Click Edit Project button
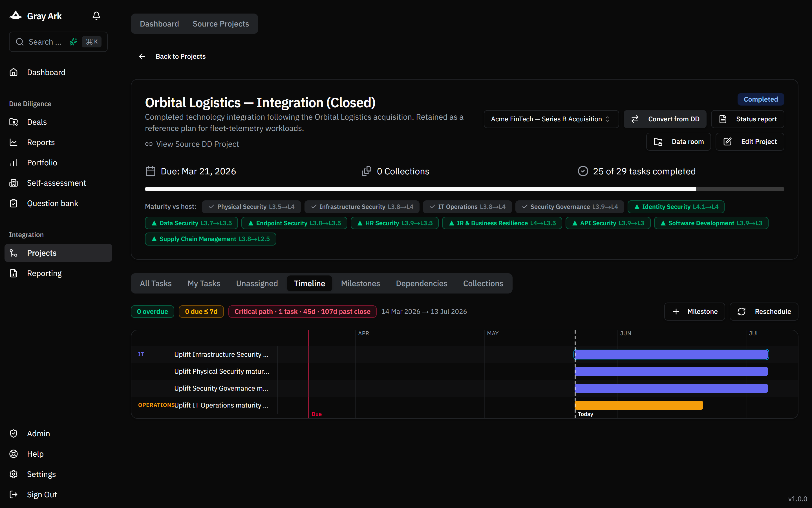812x508 pixels. point(750,142)
